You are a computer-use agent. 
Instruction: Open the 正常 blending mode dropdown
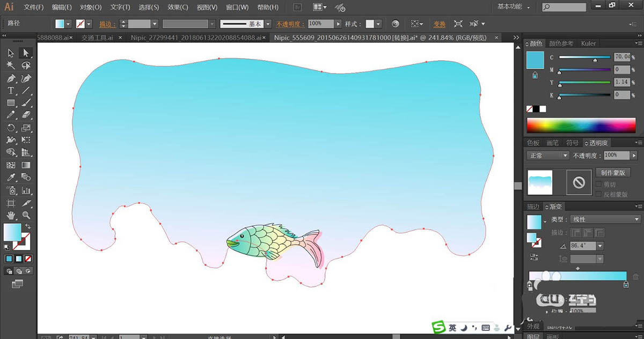547,155
